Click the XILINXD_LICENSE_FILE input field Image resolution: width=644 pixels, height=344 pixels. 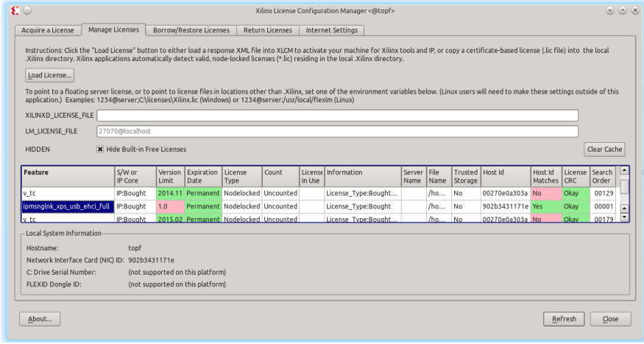[337, 115]
